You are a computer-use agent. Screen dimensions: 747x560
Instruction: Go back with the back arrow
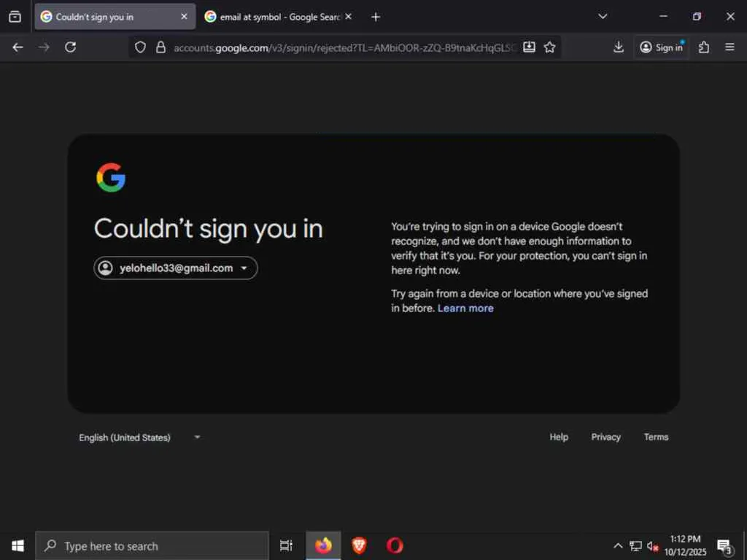(18, 47)
